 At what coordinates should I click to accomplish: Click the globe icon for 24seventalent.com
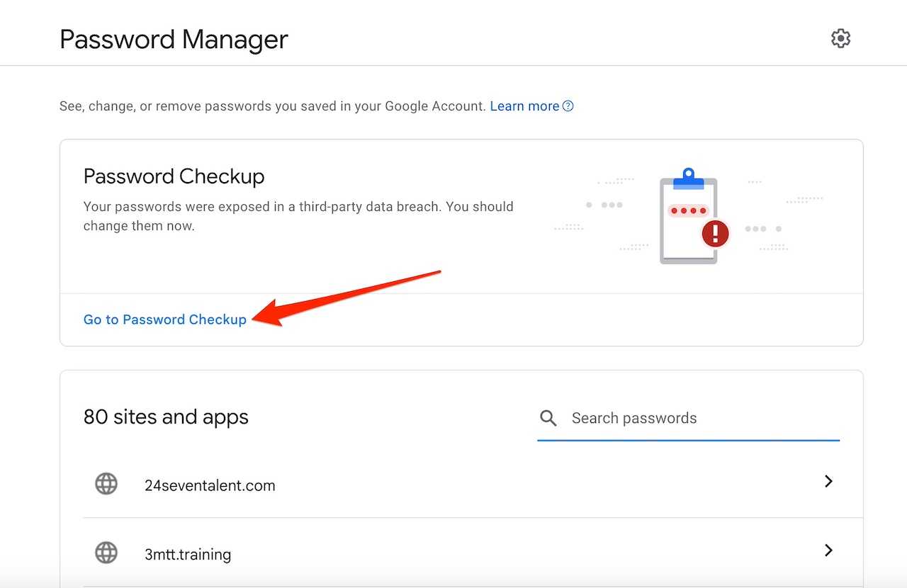click(106, 484)
